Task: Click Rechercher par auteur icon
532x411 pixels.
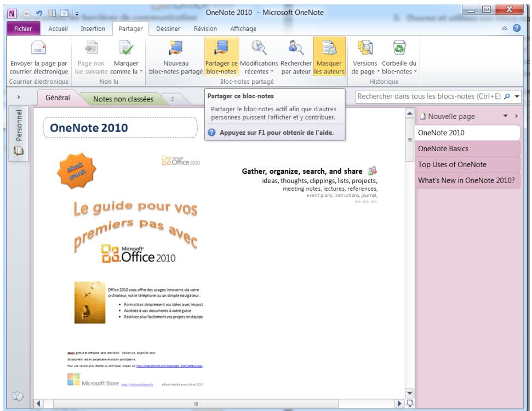Action: tap(296, 48)
